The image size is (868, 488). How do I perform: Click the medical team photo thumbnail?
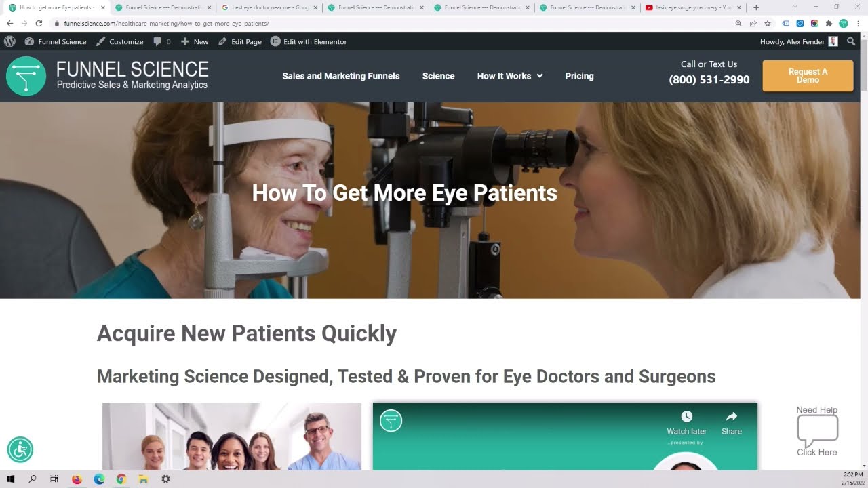(232, 436)
